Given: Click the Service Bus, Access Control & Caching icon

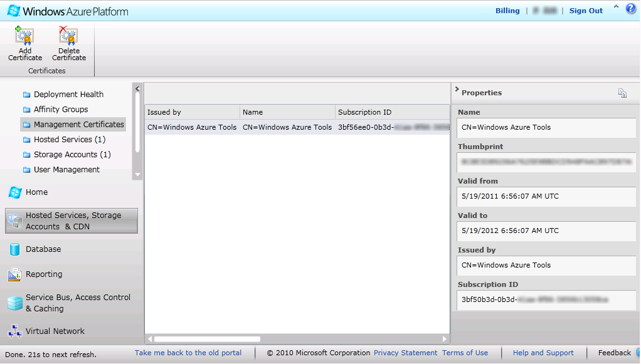Looking at the screenshot, I should [x=15, y=303].
